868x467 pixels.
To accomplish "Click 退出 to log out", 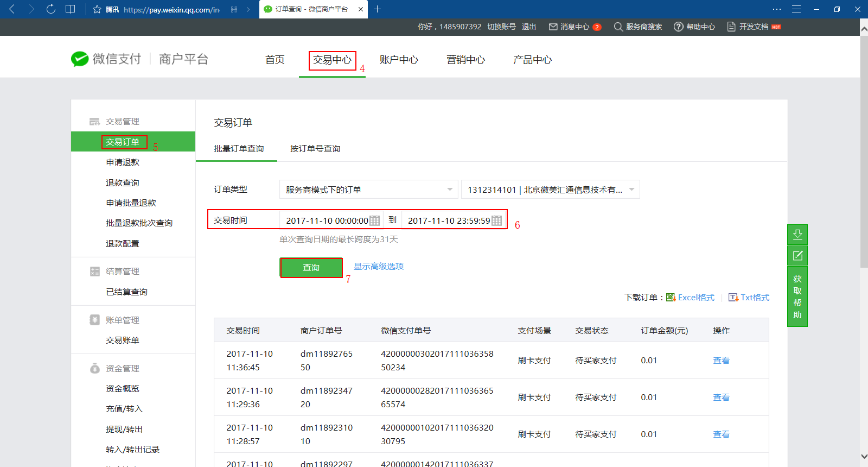I will (x=529, y=27).
